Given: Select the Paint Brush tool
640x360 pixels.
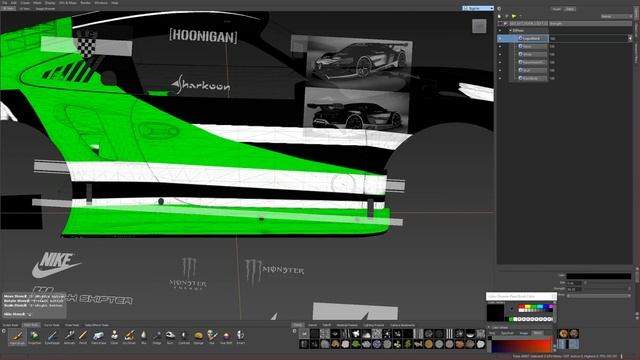Looking at the screenshot, I should [17, 336].
